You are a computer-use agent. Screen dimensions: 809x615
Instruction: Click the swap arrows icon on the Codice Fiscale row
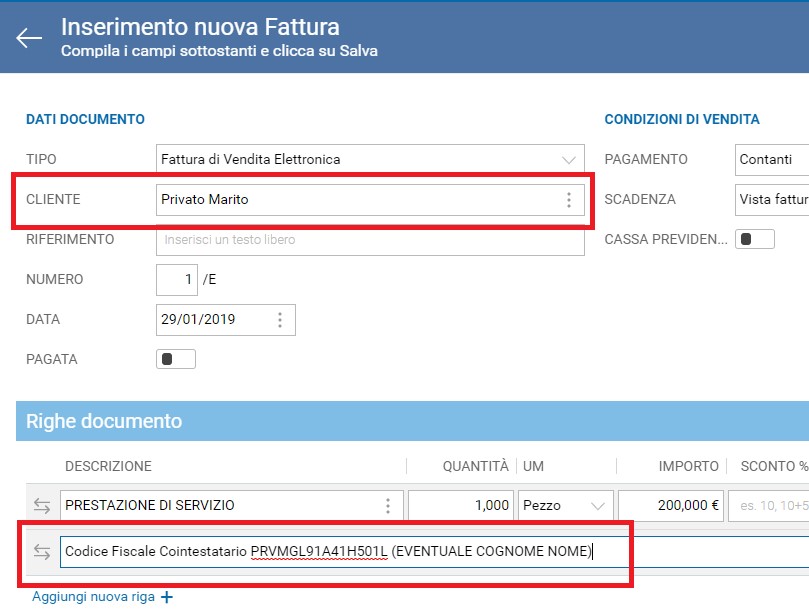coord(42,552)
